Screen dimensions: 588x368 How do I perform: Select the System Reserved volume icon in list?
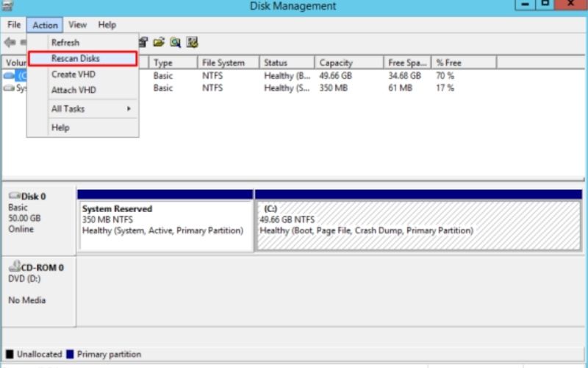click(9, 88)
